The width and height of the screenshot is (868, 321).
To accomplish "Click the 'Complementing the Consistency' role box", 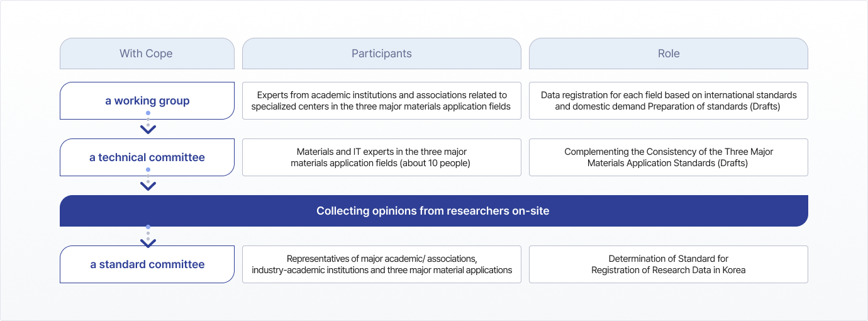I will coord(669,157).
